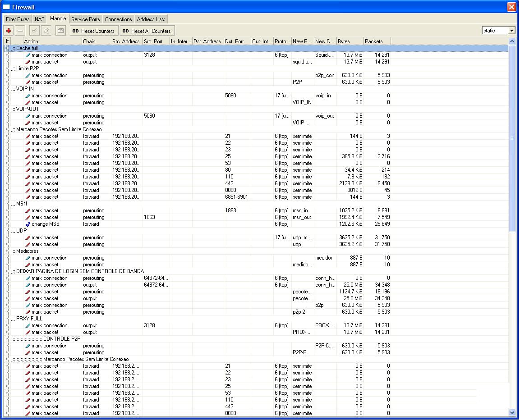Enable rule using the checkmark icon
This screenshot has width=520, height=420.
(34, 31)
